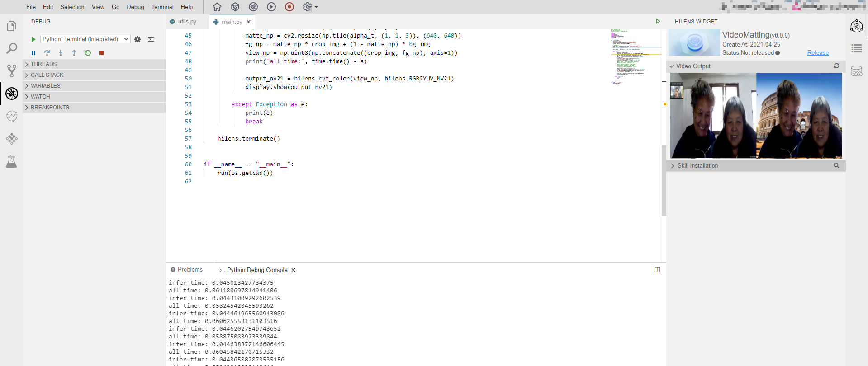This screenshot has width=868, height=366.
Task: Select the Python Debug Console tab
Action: [257, 270]
